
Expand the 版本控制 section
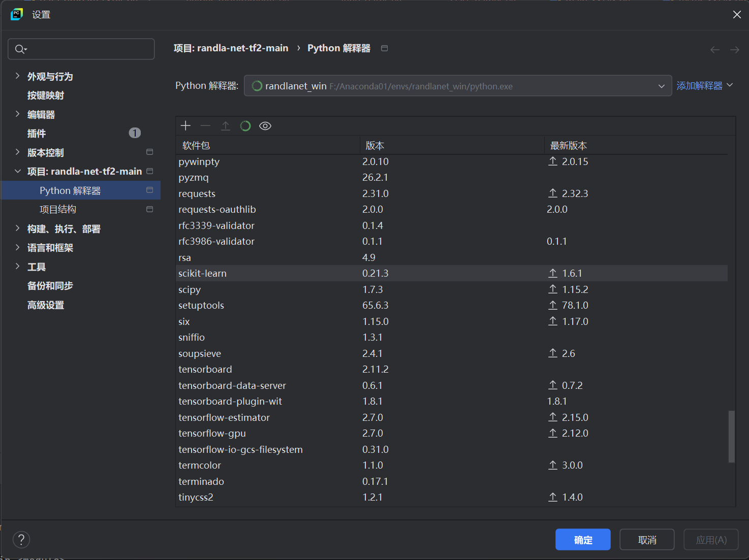18,152
